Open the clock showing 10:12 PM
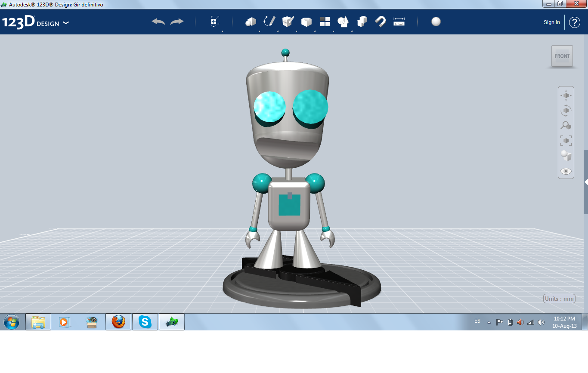Viewport: 588px width, 373px height. coord(564,322)
